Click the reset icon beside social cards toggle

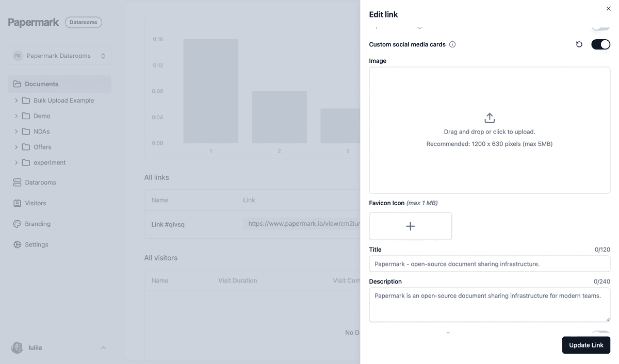(x=579, y=44)
